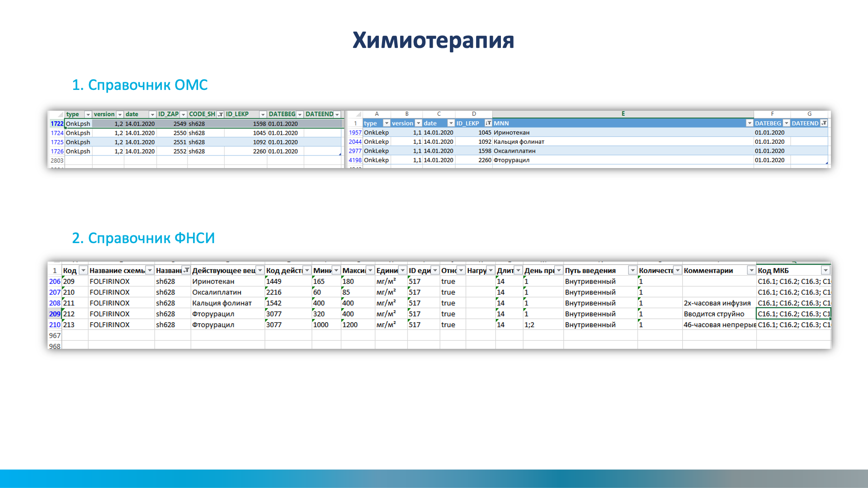This screenshot has height=488, width=868.
Task: Select cell with ID_ZAP value 2549
Action: [172, 124]
